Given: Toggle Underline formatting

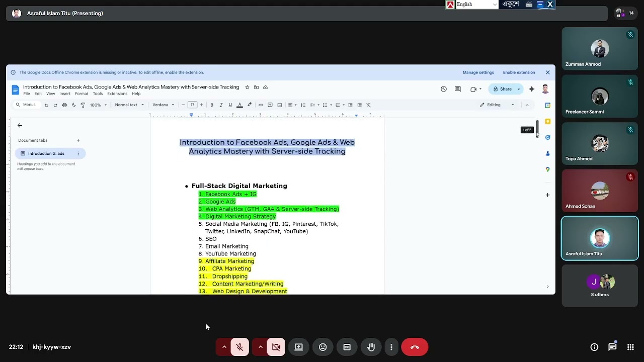Looking at the screenshot, I should click(230, 105).
